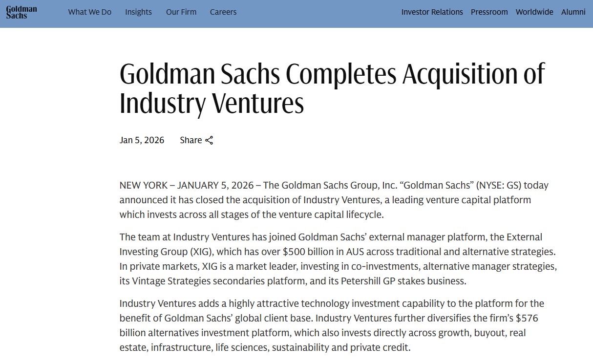Open the Alumni link
593x364 pixels.
pos(573,12)
